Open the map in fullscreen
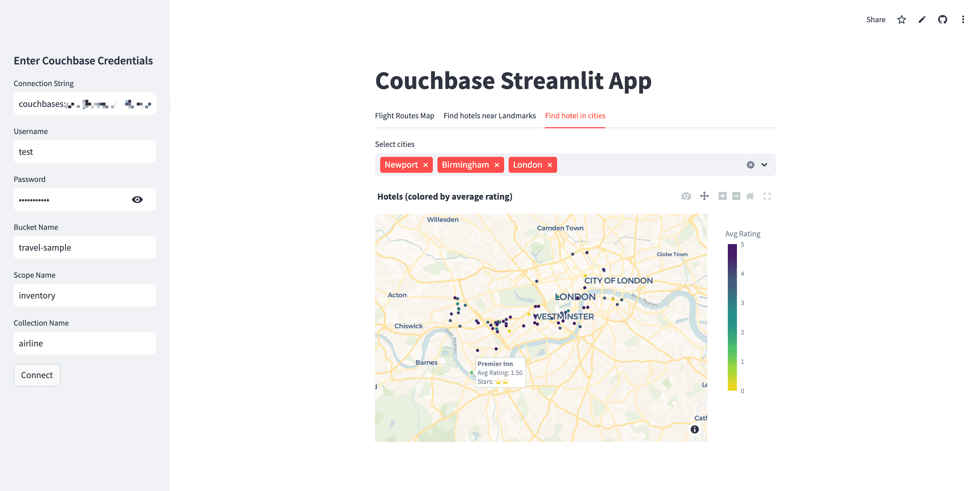 coord(767,196)
